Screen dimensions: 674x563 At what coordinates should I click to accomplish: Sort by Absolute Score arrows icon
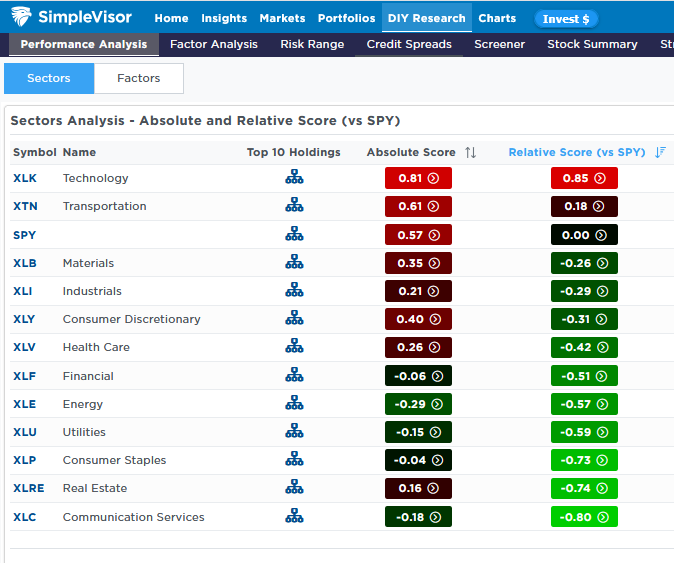[x=470, y=152]
